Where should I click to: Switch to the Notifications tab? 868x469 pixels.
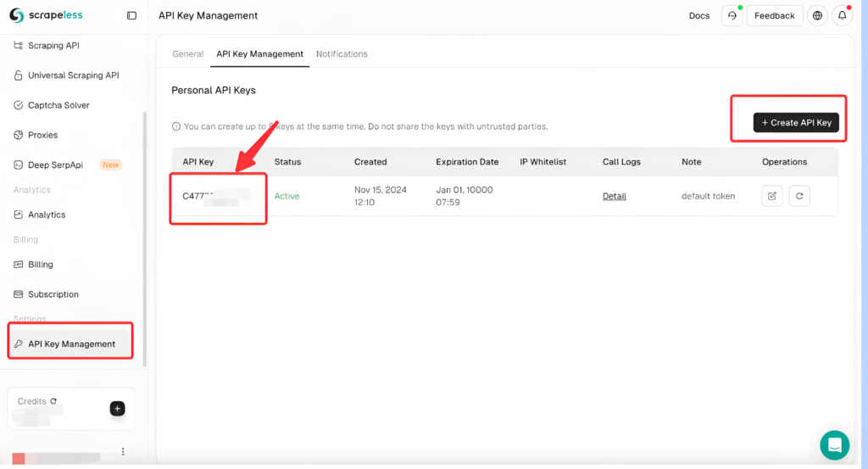click(x=342, y=54)
